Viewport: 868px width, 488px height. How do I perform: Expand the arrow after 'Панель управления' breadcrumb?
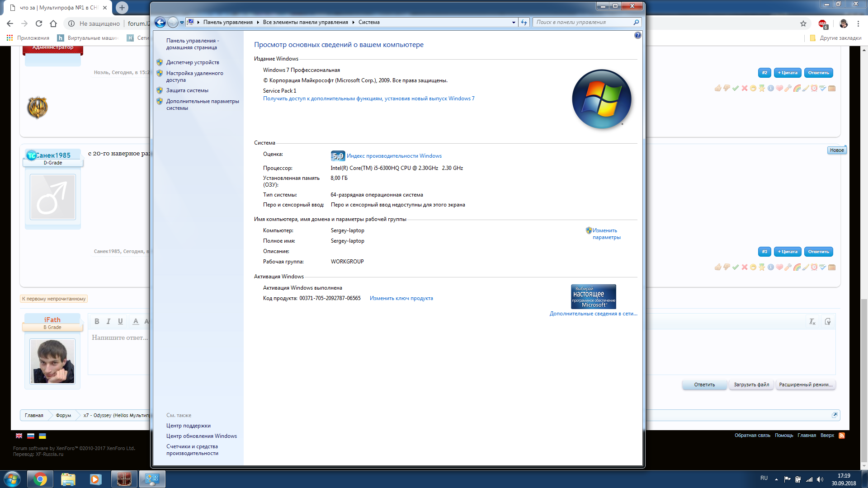[x=258, y=22]
